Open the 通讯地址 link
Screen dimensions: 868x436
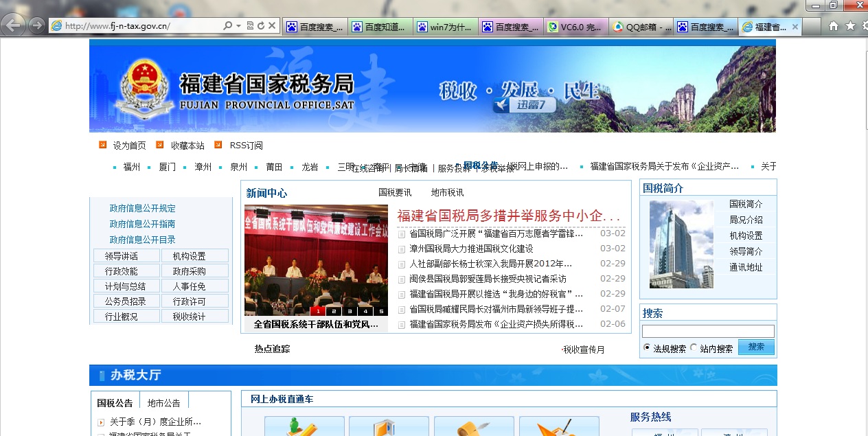click(x=746, y=267)
